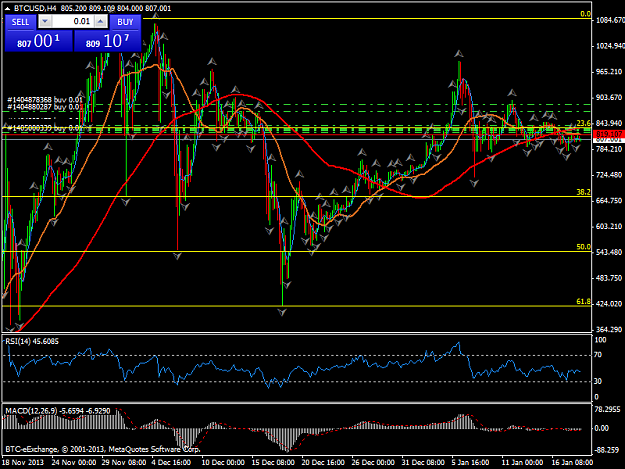The height and width of the screenshot is (469, 625).
Task: Click the SELL button
Action: [20, 22]
